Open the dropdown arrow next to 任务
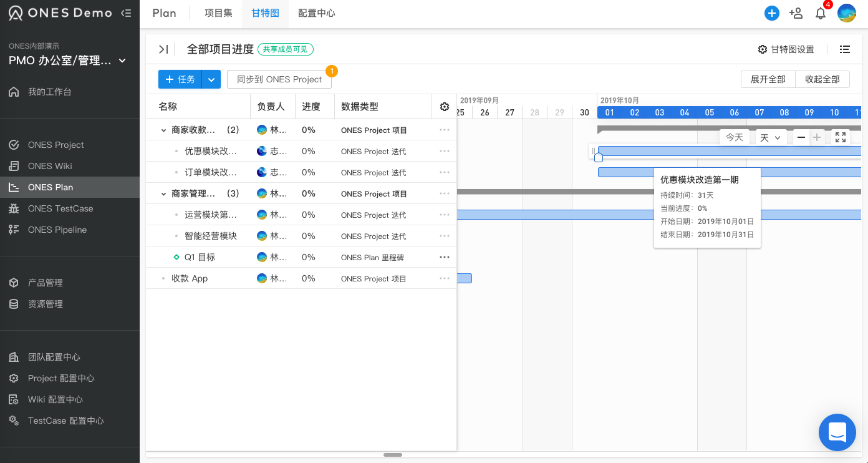The image size is (868, 463). 211,79
